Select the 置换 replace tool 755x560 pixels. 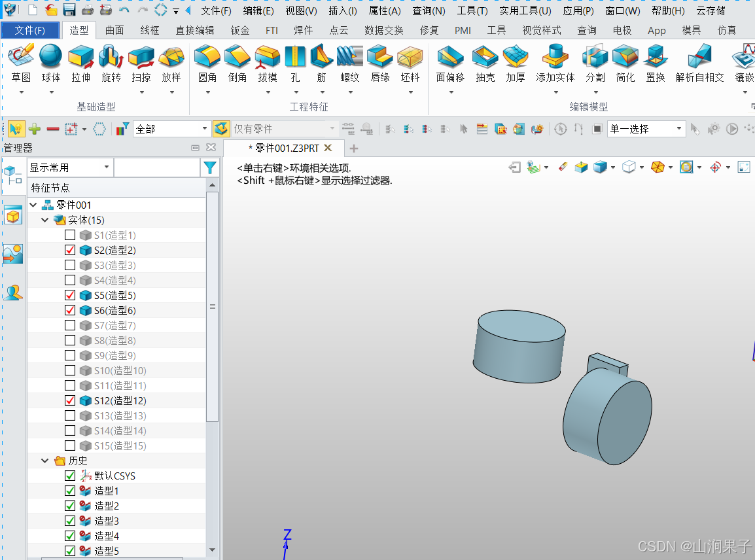point(656,63)
